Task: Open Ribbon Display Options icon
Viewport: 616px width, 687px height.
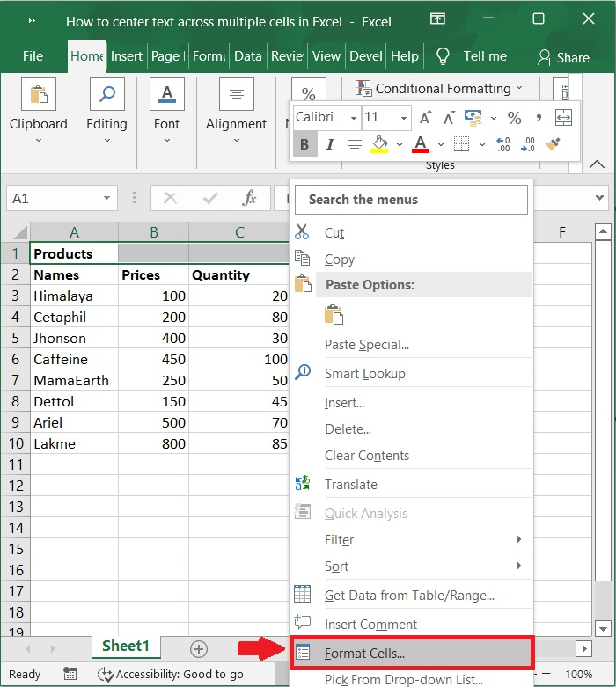Action: (x=437, y=18)
